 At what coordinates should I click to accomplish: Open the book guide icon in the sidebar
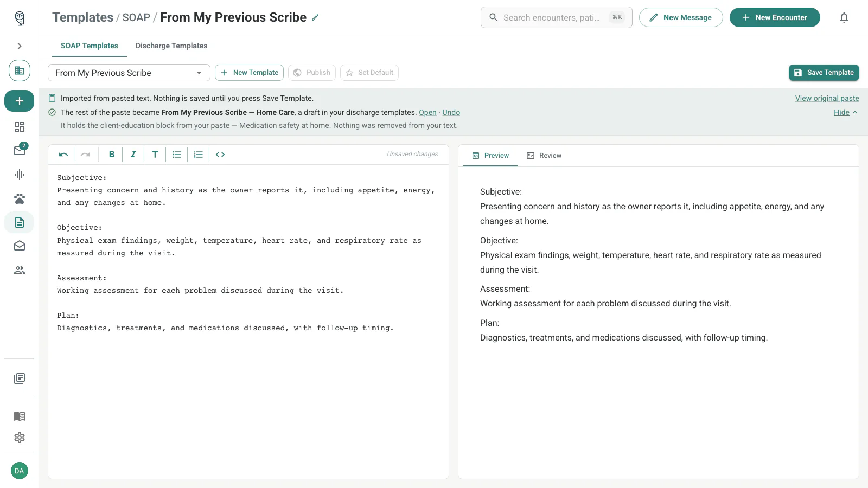point(20,416)
